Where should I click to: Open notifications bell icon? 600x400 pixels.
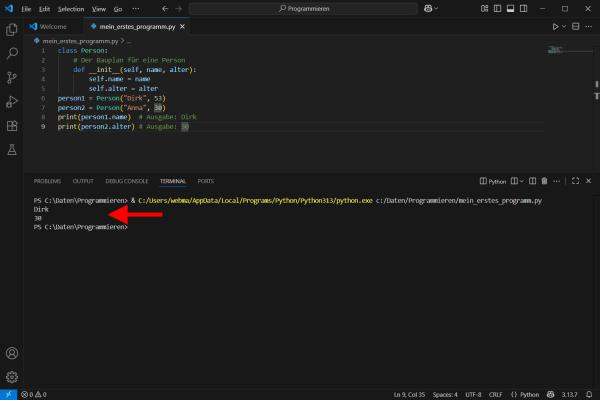(x=589, y=395)
